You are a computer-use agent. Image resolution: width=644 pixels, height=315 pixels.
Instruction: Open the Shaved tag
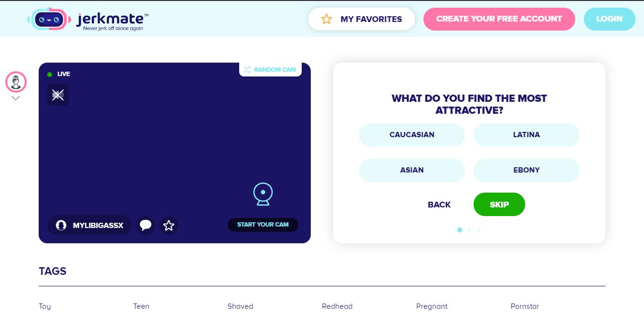tap(240, 306)
